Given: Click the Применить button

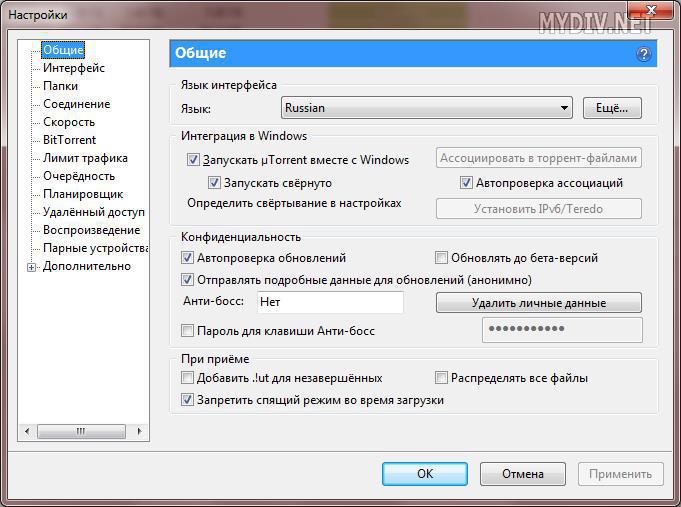Looking at the screenshot, I should 621,474.
